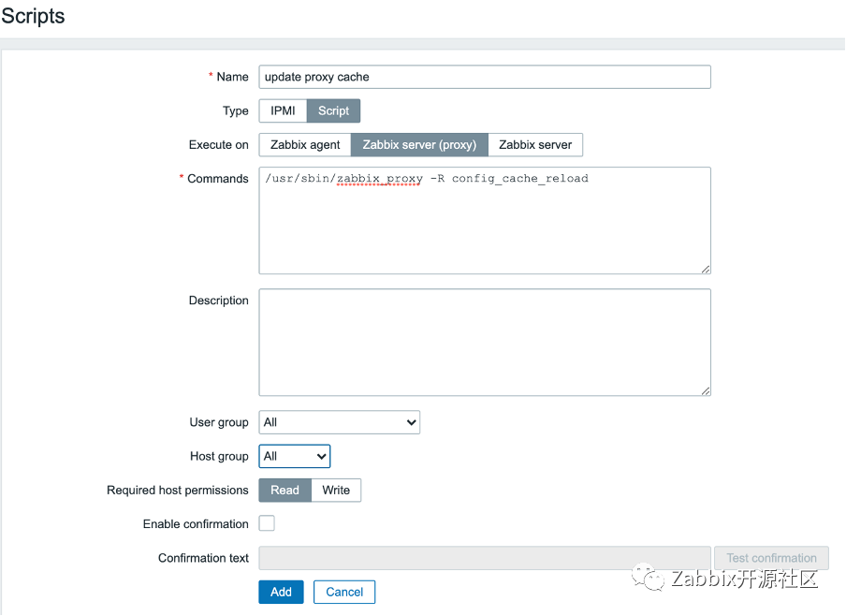Set required host permissions to Read
The width and height of the screenshot is (846, 616).
[284, 491]
